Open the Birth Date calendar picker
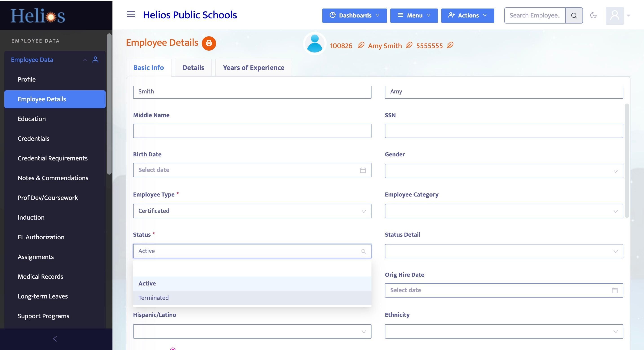This screenshot has height=350, width=644. [x=363, y=170]
